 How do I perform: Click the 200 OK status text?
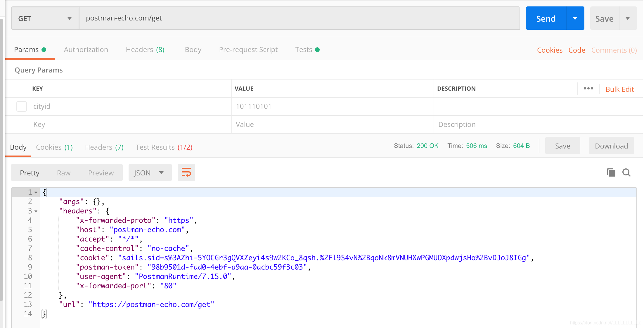pyautogui.click(x=427, y=146)
